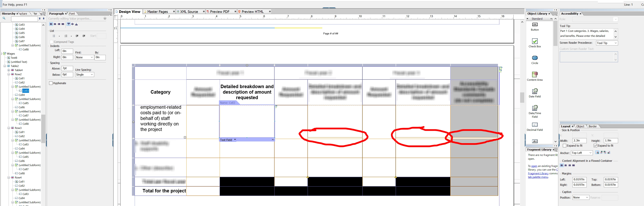The width and height of the screenshot is (644, 206).
Task: Pick the Circle object from Object Library
Action: click(535, 58)
